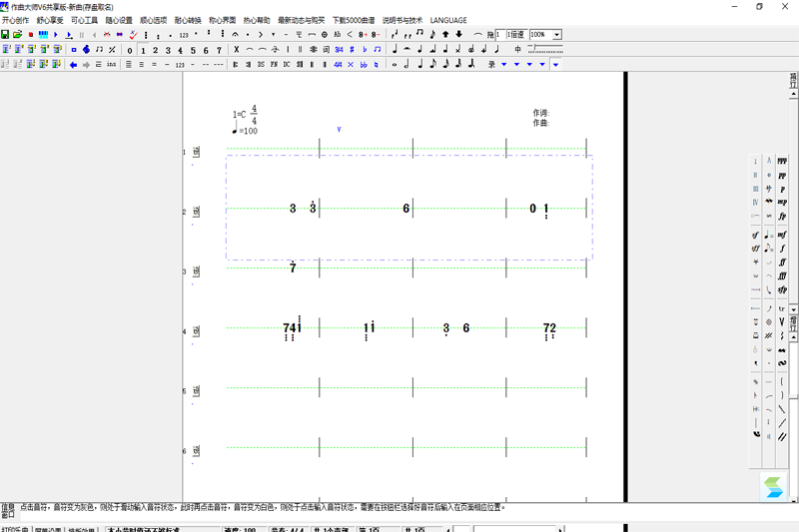Click the green save file icon

coord(5,35)
